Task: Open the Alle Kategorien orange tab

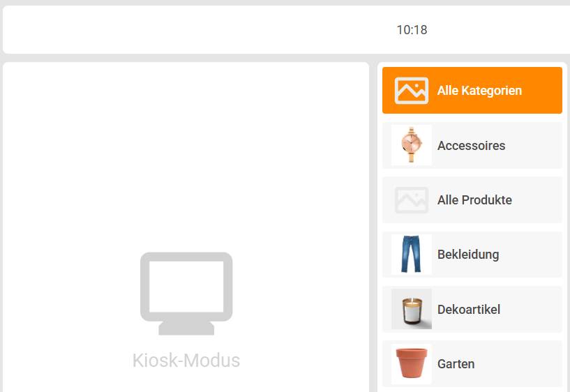Action: pos(472,91)
